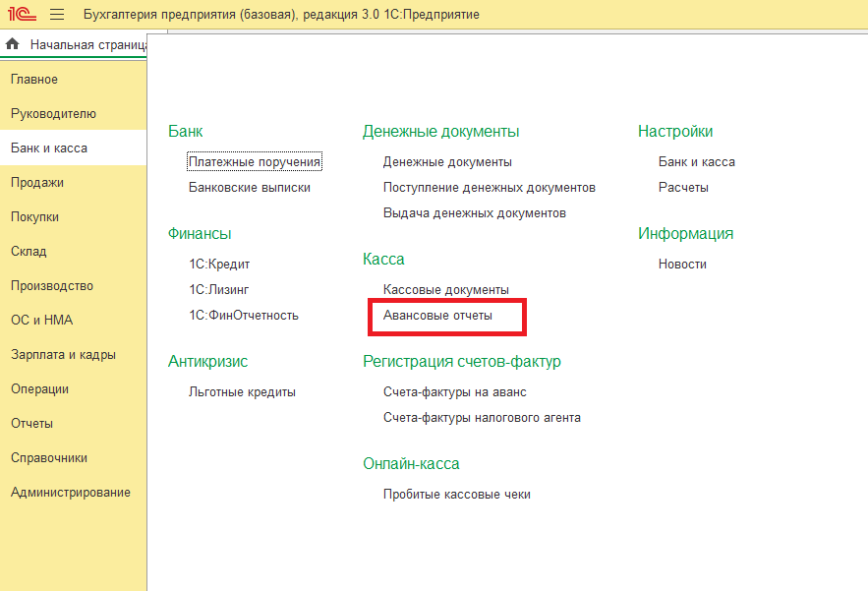Open Кассовые документы
The height and width of the screenshot is (591, 868).
[446, 290]
